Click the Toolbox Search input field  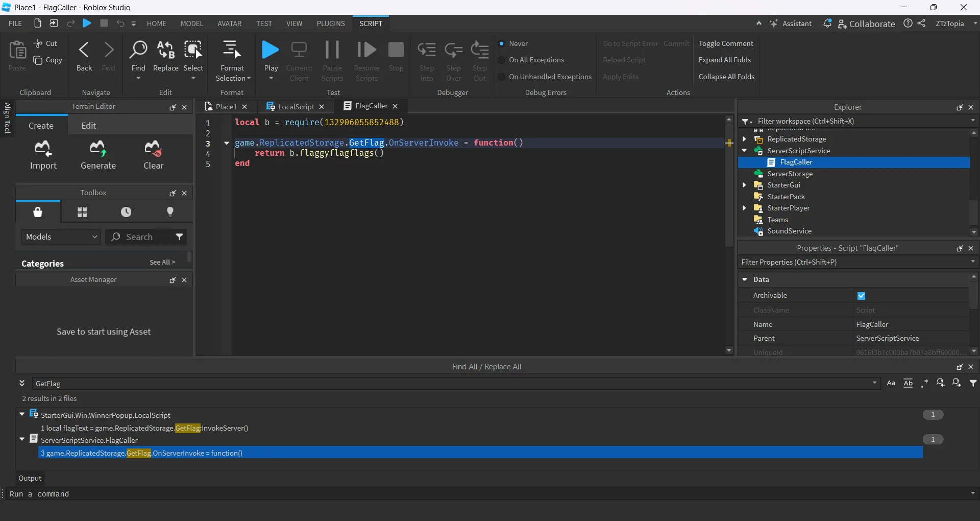tap(145, 237)
